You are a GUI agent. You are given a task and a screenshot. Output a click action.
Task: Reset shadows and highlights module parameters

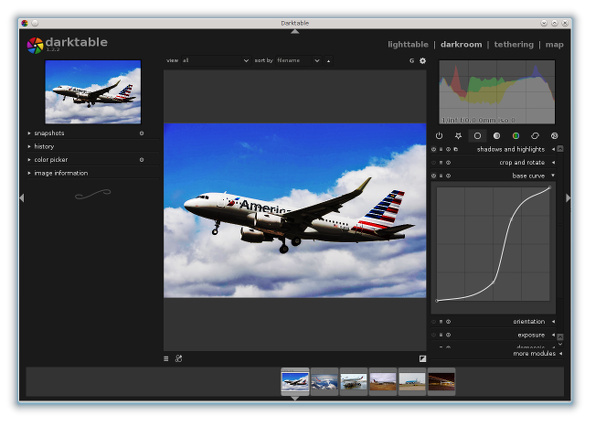(448, 149)
